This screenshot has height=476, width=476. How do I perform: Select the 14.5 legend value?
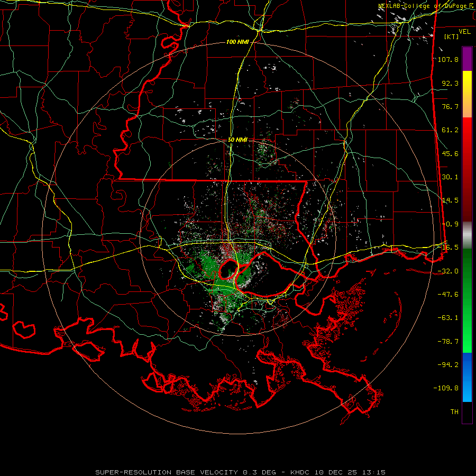coord(450,200)
